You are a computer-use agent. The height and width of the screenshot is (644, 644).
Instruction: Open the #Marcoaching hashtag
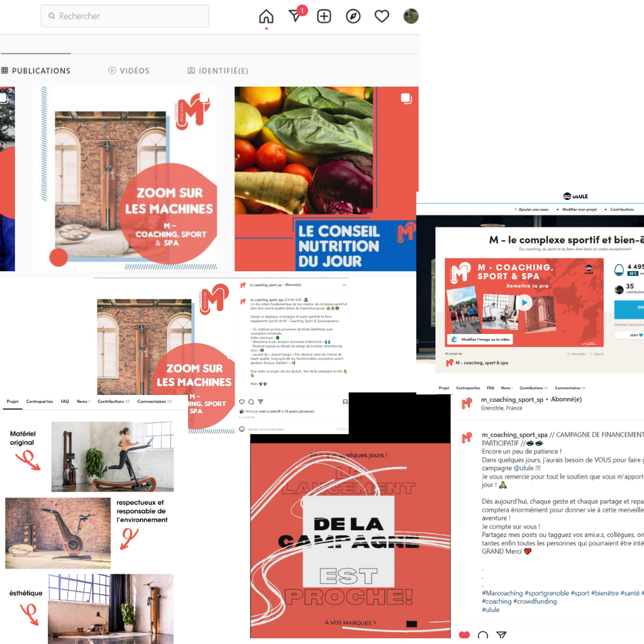pos(502,593)
